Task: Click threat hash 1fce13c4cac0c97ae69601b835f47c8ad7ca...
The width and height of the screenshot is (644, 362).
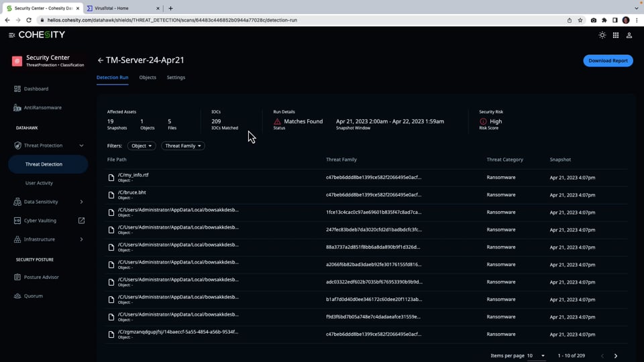Action: pyautogui.click(x=374, y=213)
